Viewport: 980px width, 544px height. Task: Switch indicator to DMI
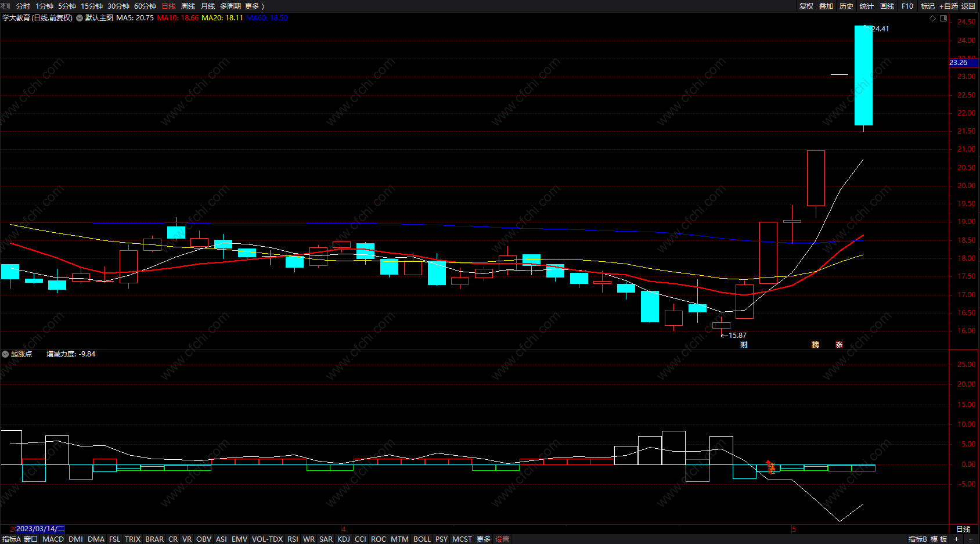[x=75, y=539]
